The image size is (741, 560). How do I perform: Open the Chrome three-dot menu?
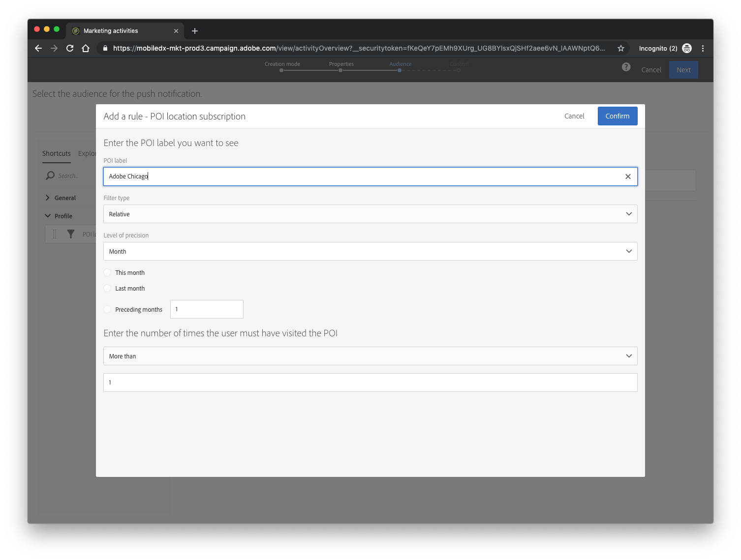click(x=703, y=48)
